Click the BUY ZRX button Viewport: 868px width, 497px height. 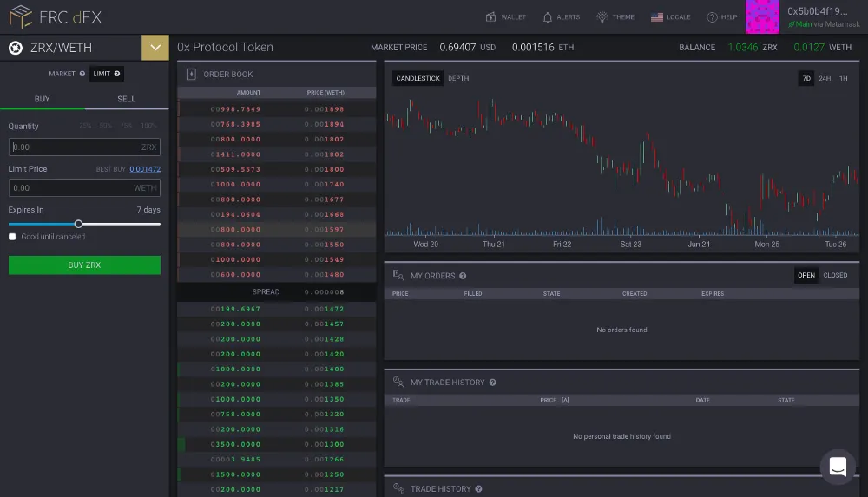tap(84, 265)
